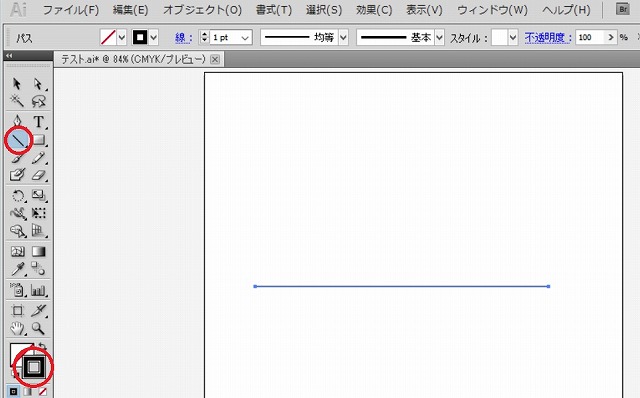Activate the Direct Selection tool

click(x=38, y=84)
